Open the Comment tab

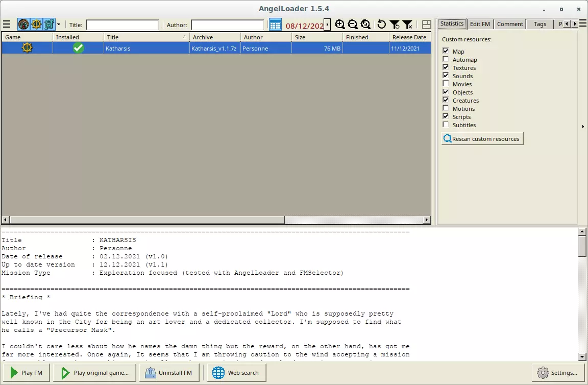(510, 24)
